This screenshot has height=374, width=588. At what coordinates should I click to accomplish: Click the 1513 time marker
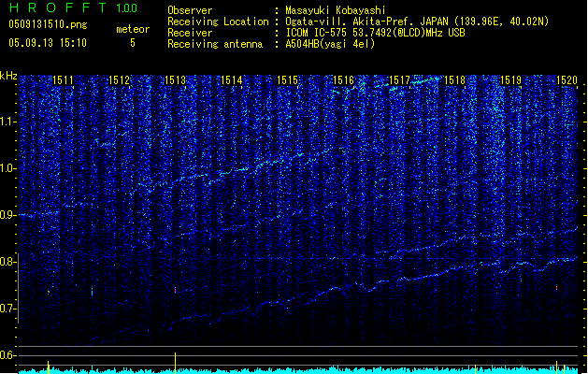tap(175, 79)
